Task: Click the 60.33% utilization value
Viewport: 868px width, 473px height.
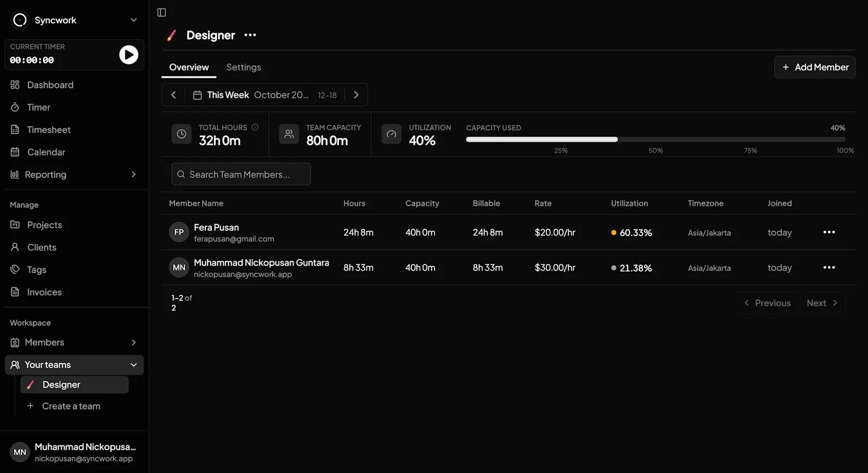Action: coord(635,232)
